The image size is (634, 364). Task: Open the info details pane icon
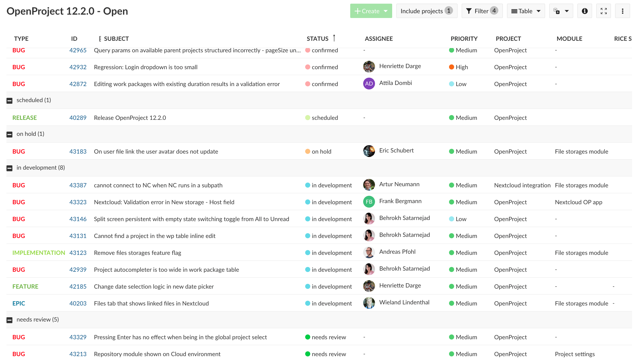[584, 11]
